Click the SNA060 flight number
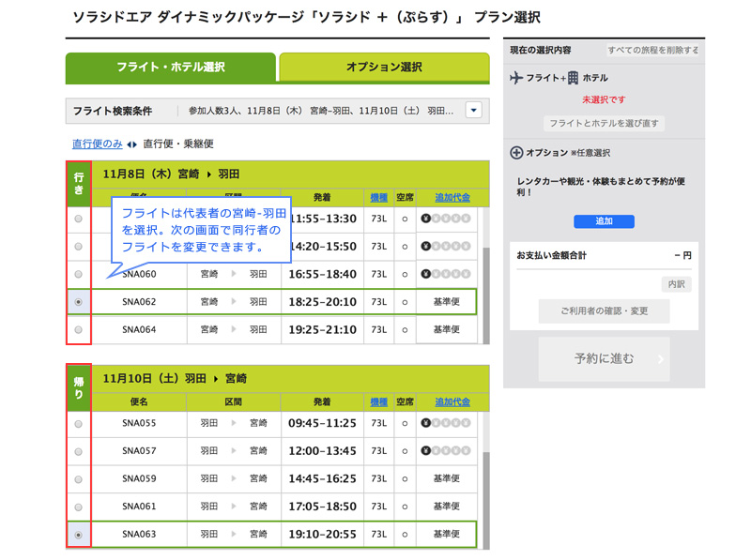Image resolution: width=751 pixels, height=560 pixels. pyautogui.click(x=139, y=274)
